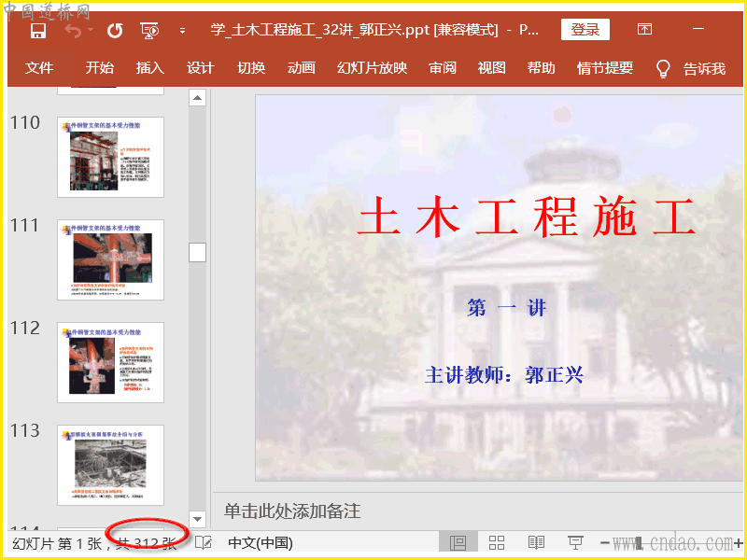Click the notes area 单击此处添加备注

(292, 511)
